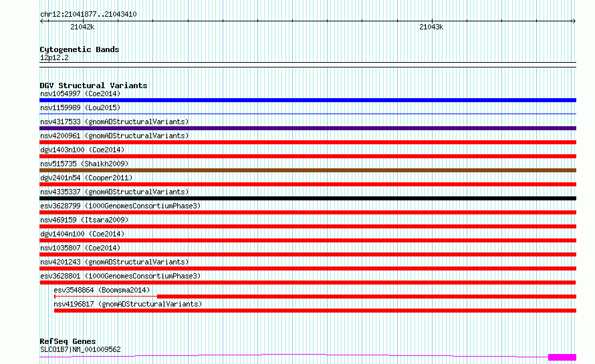The width and height of the screenshot is (595, 364).
Task: Click the thin blue line of nsv1159989
Action: click(x=308, y=114)
